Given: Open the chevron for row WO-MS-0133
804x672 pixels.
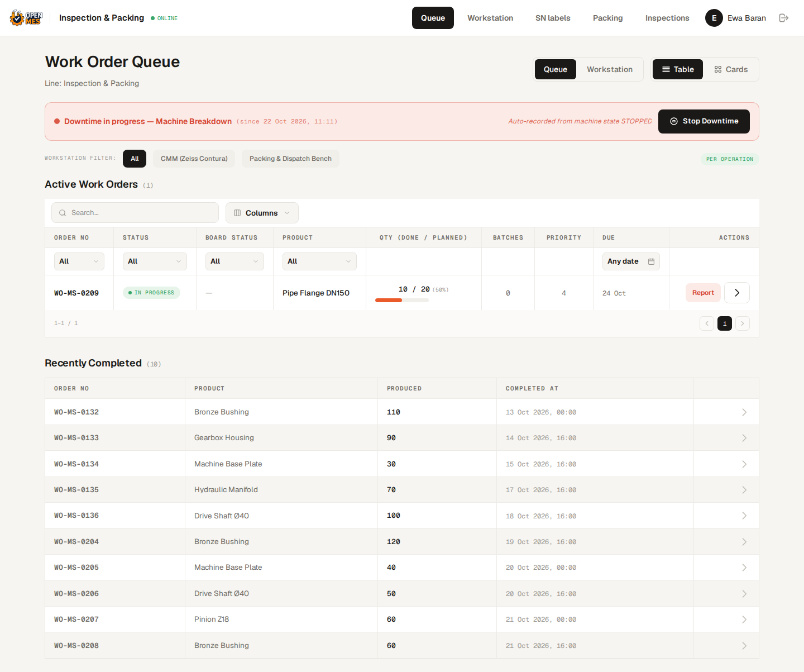Looking at the screenshot, I should point(744,438).
